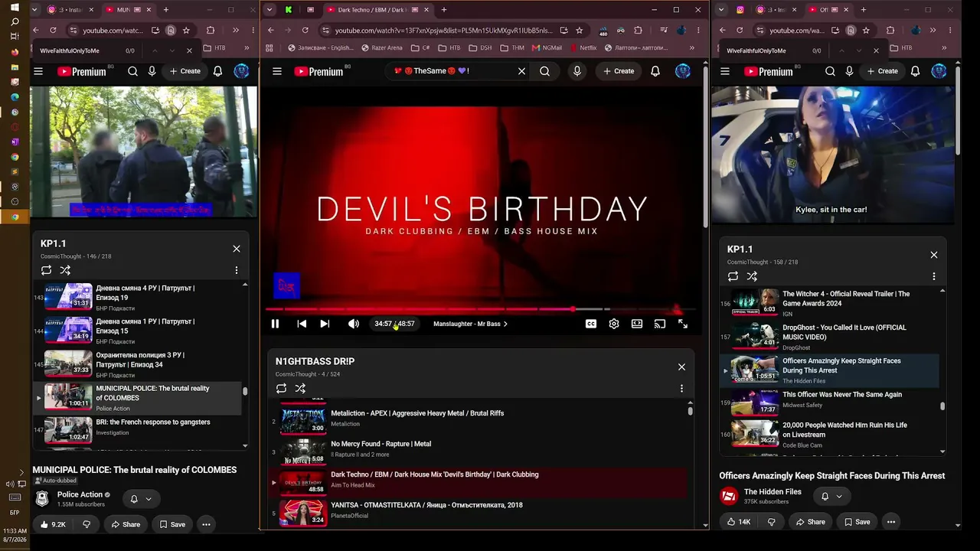
Task: Play The Witcher 4 Reveal Trailer
Action: (x=829, y=303)
